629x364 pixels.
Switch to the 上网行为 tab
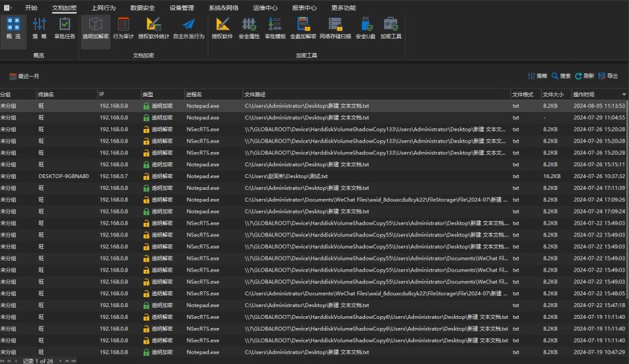pyautogui.click(x=103, y=8)
